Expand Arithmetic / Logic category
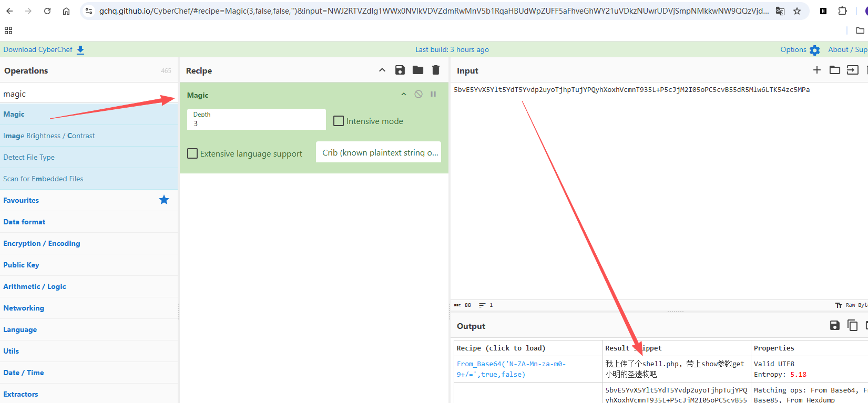Image resolution: width=868 pixels, height=403 pixels. tap(89, 286)
